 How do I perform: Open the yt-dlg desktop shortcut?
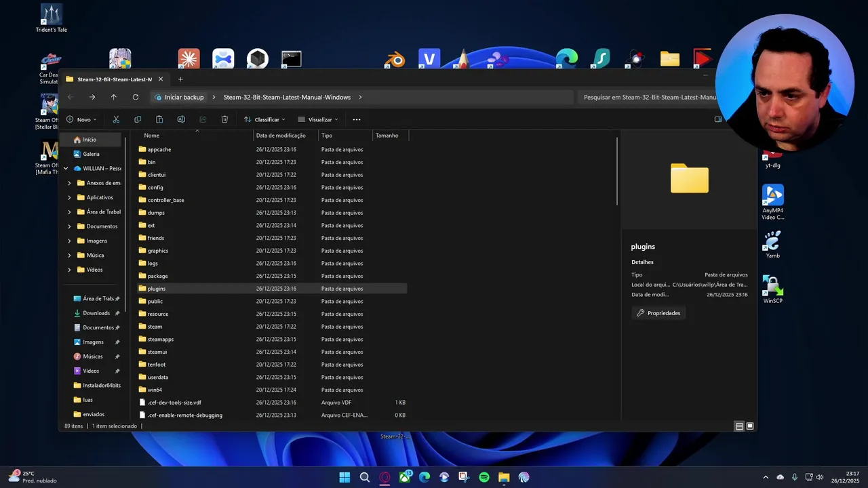[x=772, y=161]
